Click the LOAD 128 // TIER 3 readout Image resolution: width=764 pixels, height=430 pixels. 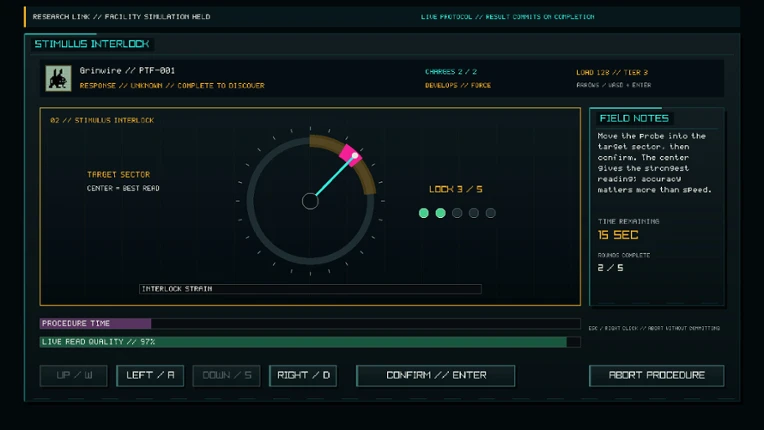(x=612, y=73)
